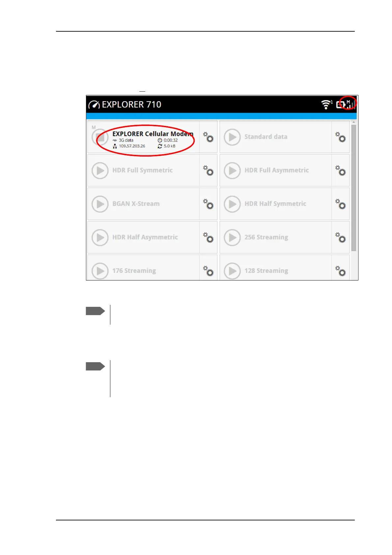Image resolution: width=392 pixels, height=555 pixels.
Task: Click the Wi-Fi status icon
Action: [326, 104]
